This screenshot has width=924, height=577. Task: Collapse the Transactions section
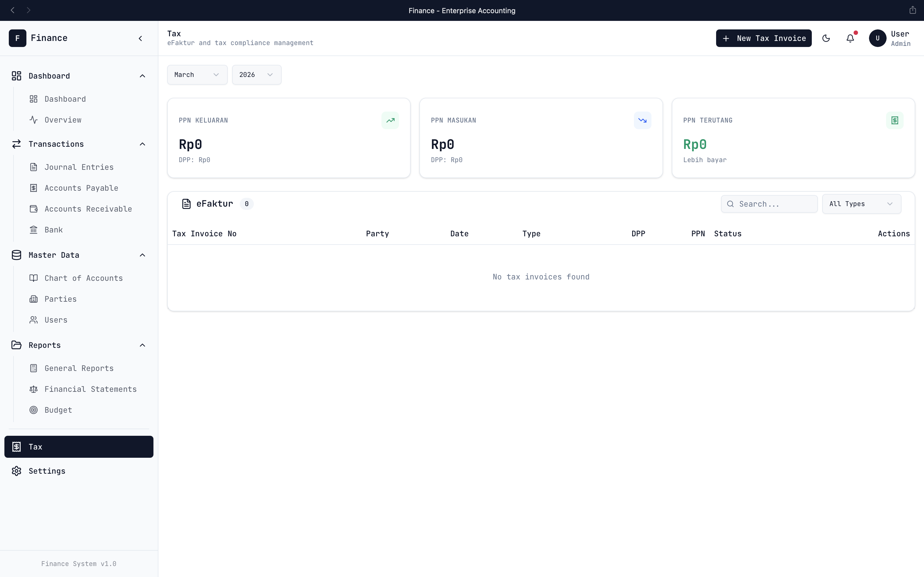pos(142,144)
